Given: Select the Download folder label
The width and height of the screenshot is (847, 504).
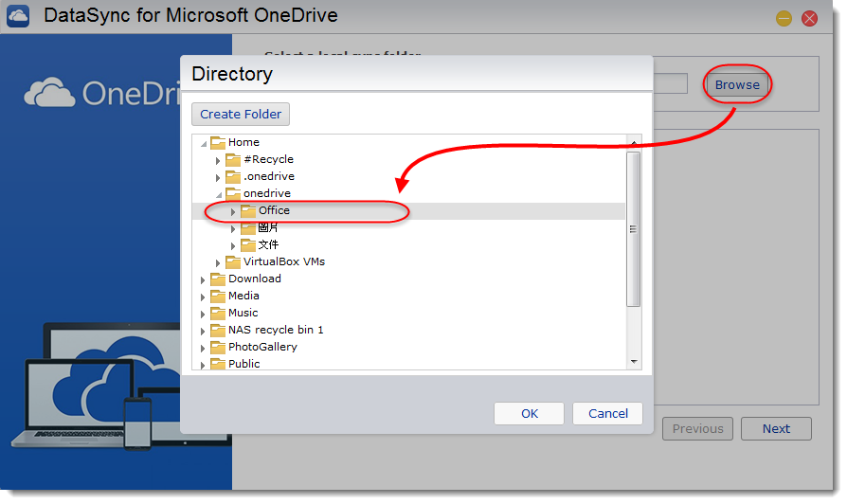Looking at the screenshot, I should click(x=255, y=279).
